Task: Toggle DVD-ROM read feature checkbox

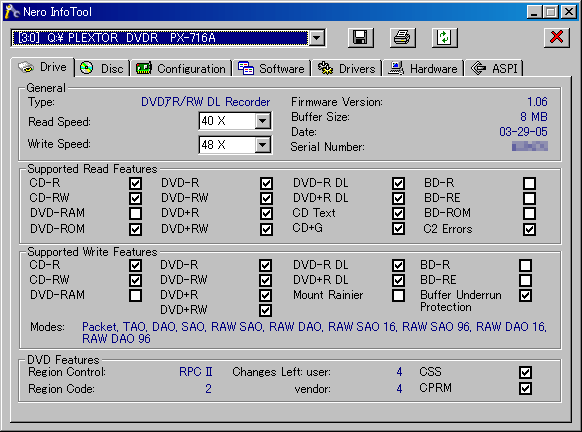Action: (135, 229)
